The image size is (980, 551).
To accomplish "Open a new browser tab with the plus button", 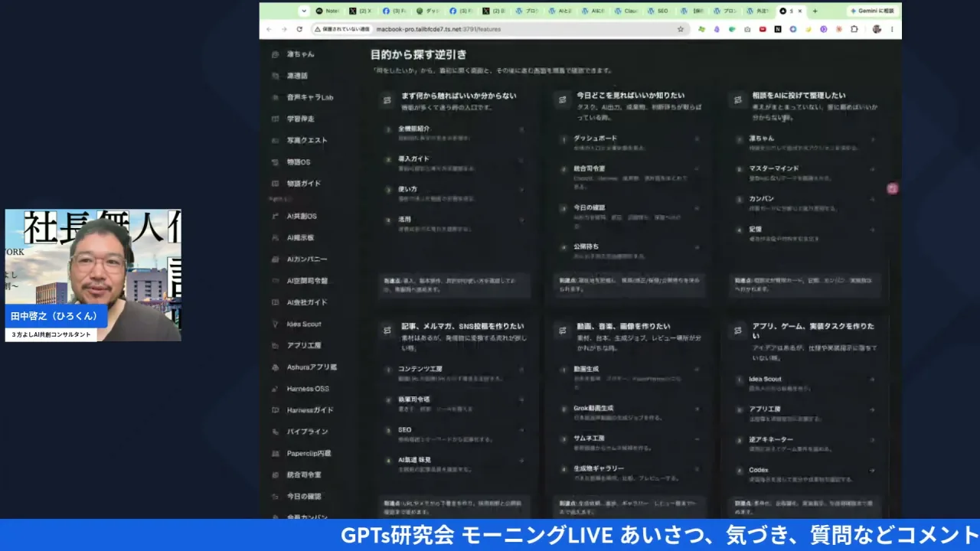I will tap(815, 11).
